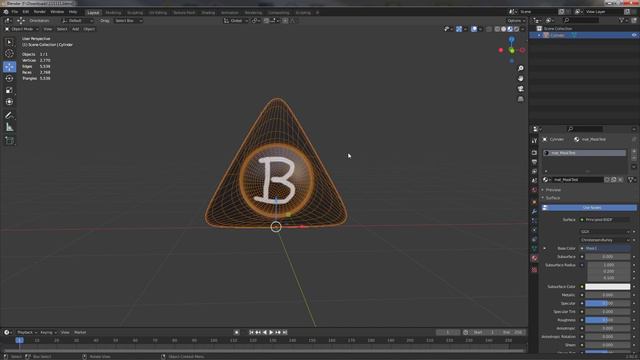Open the Object properties orange square tab
The image size is (640, 360).
click(x=534, y=202)
